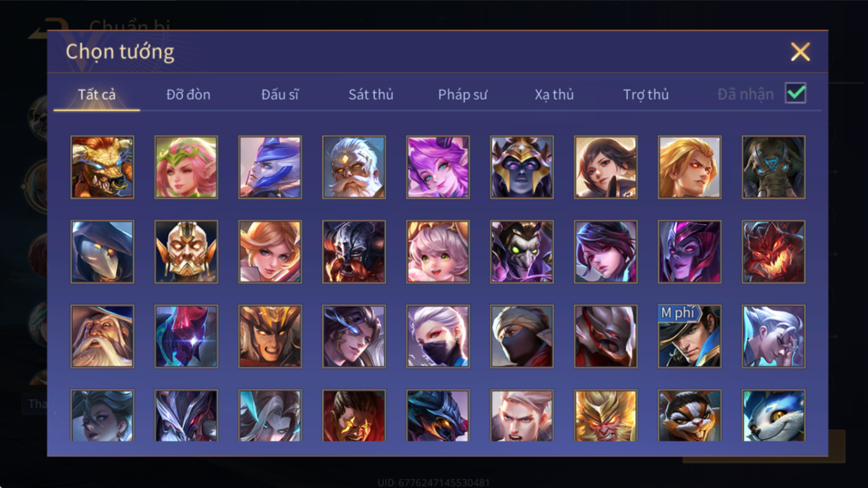
Task: Choose the raccoon hero portrait
Action: point(690,415)
